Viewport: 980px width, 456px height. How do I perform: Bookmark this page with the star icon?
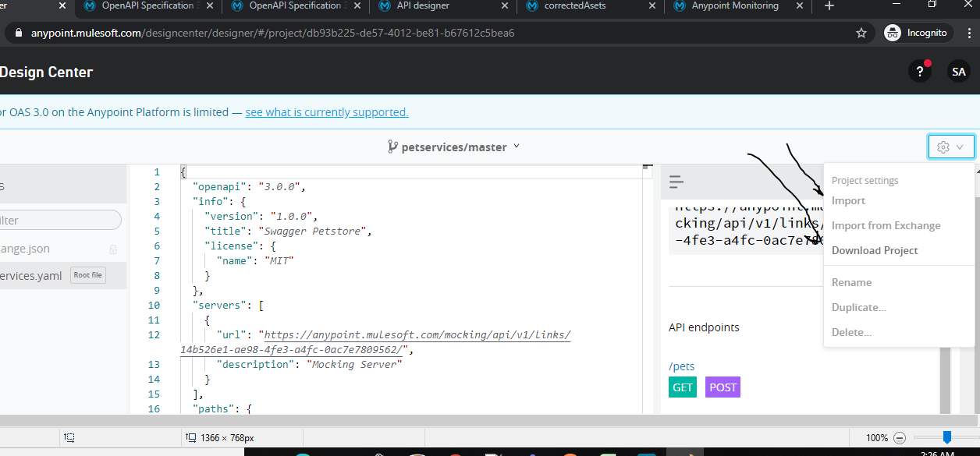(x=861, y=33)
